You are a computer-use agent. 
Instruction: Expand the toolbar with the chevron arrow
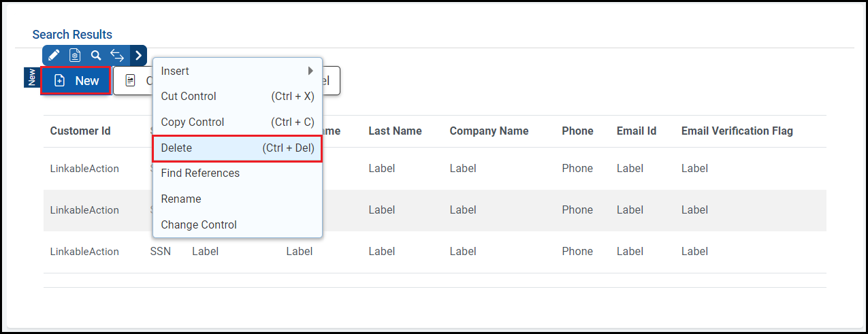pyautogui.click(x=138, y=56)
